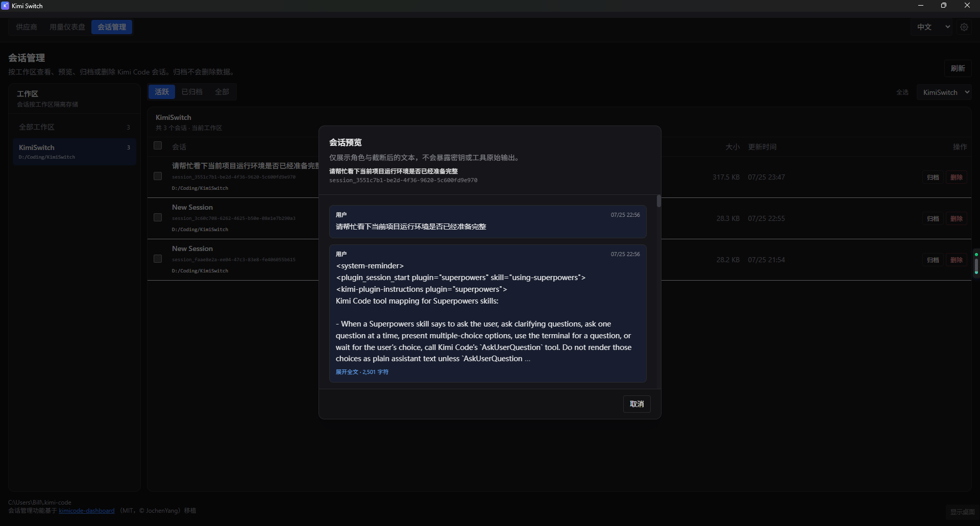The width and height of the screenshot is (980, 526).
Task: Open the settings gear icon
Action: pos(964,27)
